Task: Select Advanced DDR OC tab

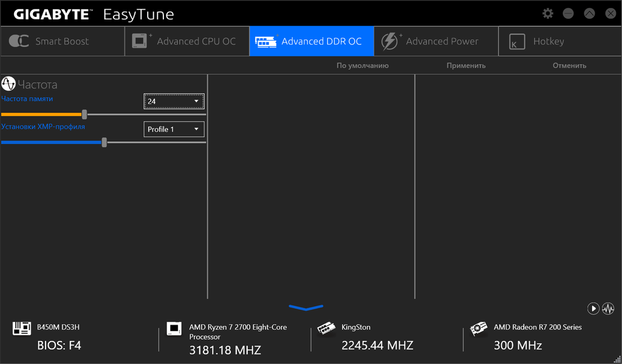Action: click(x=312, y=41)
